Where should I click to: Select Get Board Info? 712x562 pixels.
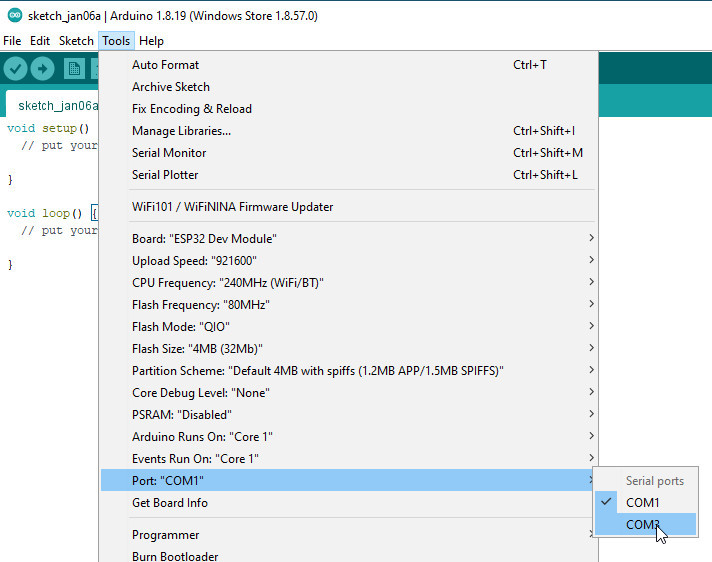click(x=348, y=503)
